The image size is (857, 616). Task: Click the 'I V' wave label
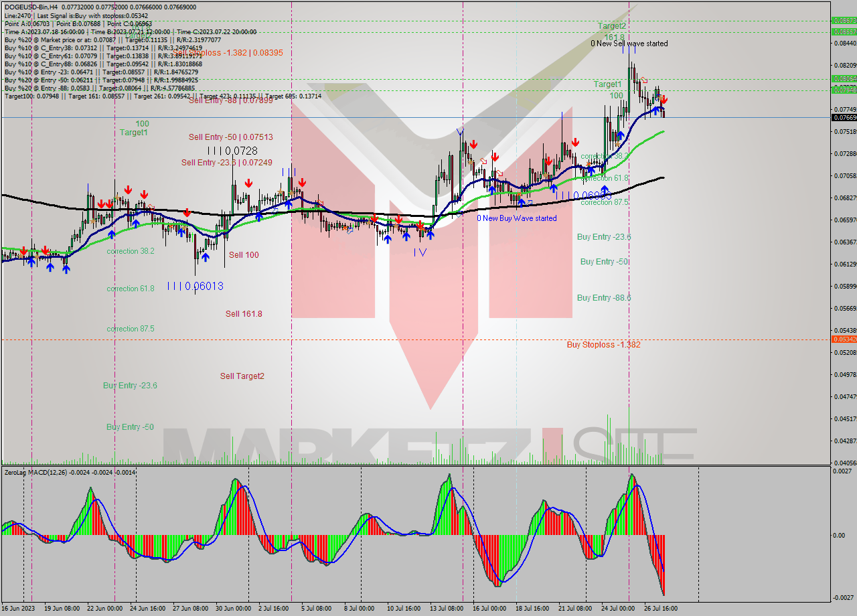click(x=420, y=252)
